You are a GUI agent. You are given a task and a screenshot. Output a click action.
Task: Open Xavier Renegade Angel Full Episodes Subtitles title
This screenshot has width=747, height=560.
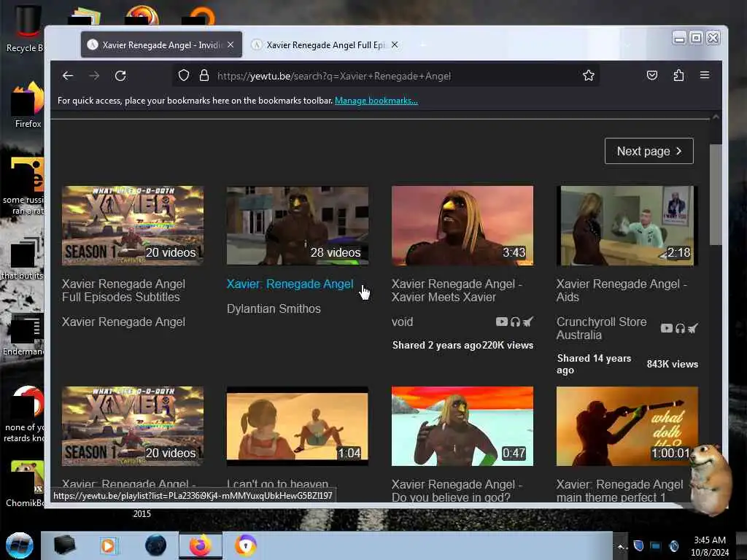click(x=123, y=290)
